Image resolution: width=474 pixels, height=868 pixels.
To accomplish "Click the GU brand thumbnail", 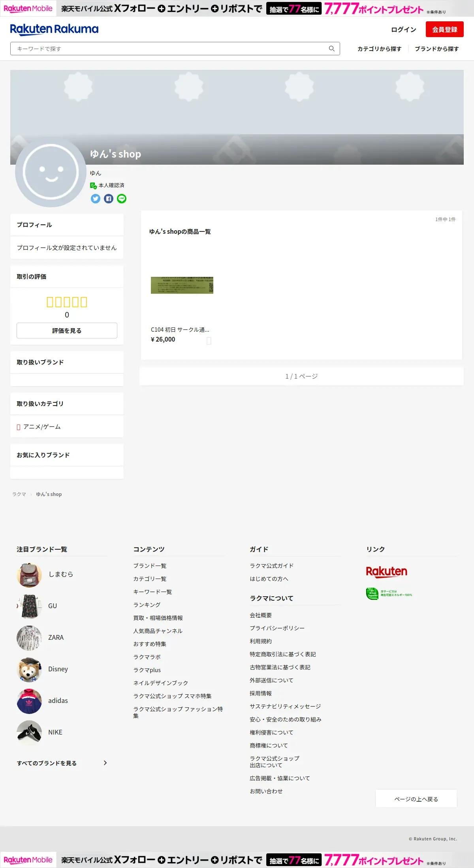I will coord(29,607).
